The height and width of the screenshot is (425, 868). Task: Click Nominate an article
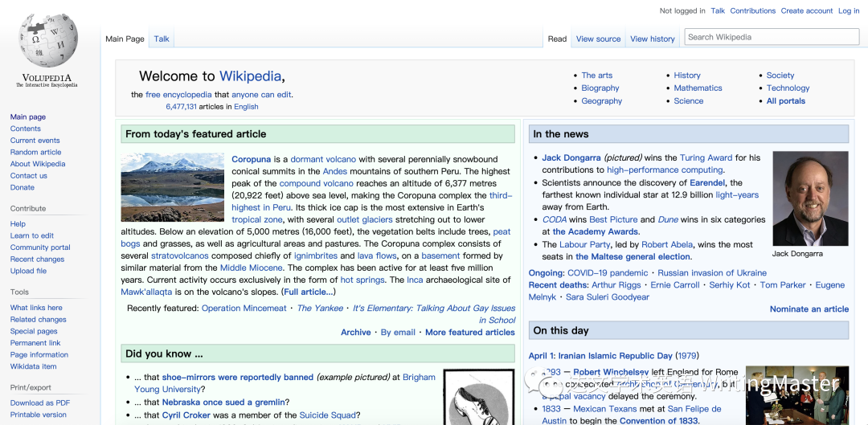tap(809, 309)
